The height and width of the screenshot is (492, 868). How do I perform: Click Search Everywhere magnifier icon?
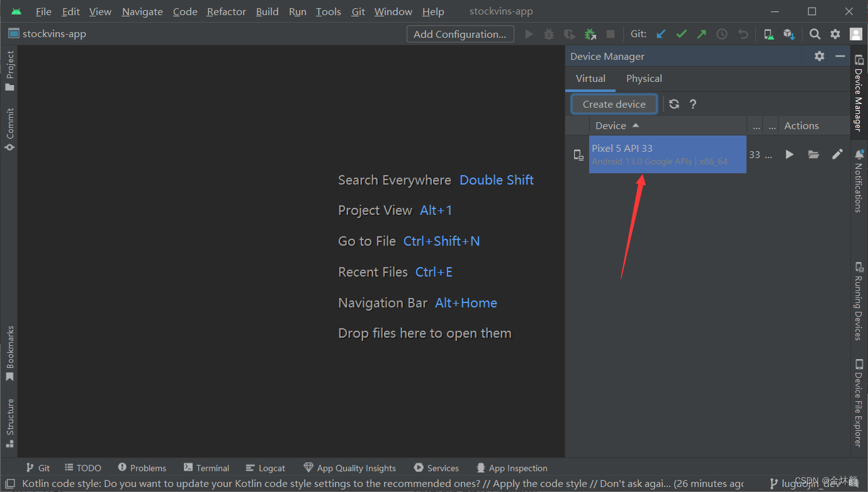point(815,34)
